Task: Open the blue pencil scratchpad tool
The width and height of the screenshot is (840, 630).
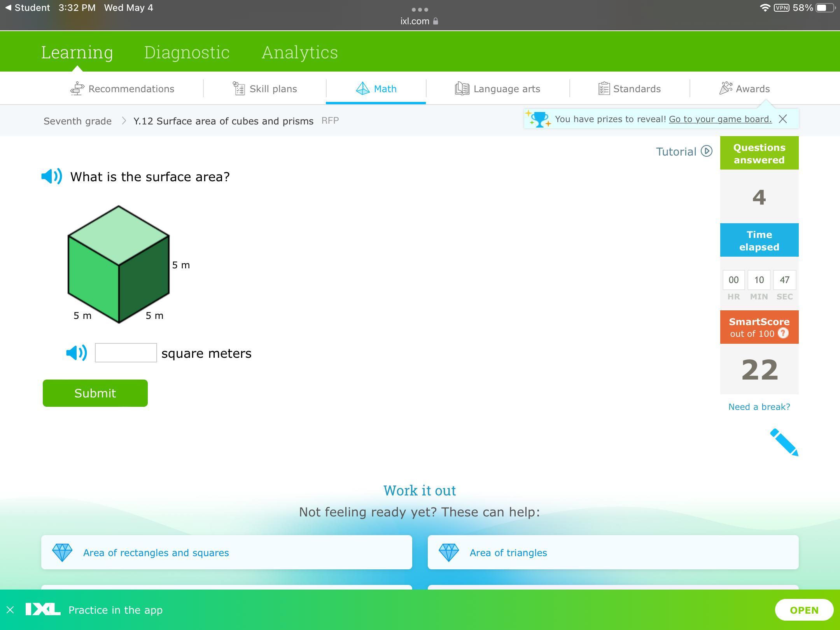Action: [x=784, y=442]
